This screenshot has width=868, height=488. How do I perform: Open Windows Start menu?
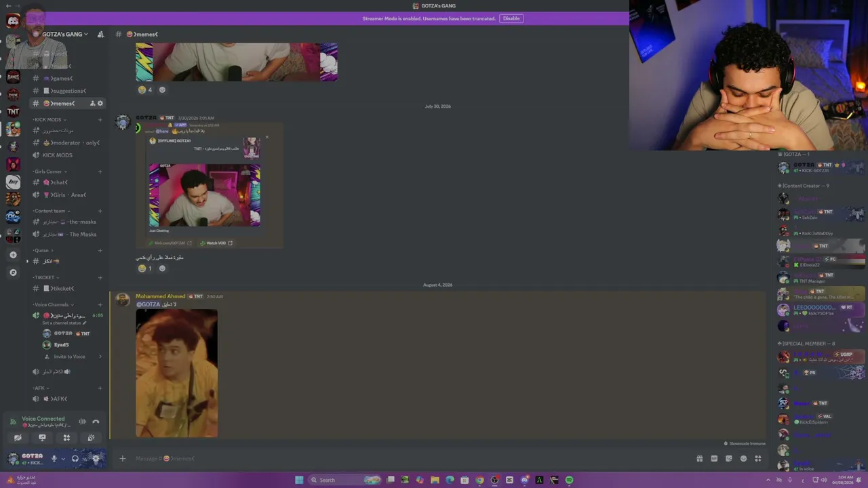[299, 480]
